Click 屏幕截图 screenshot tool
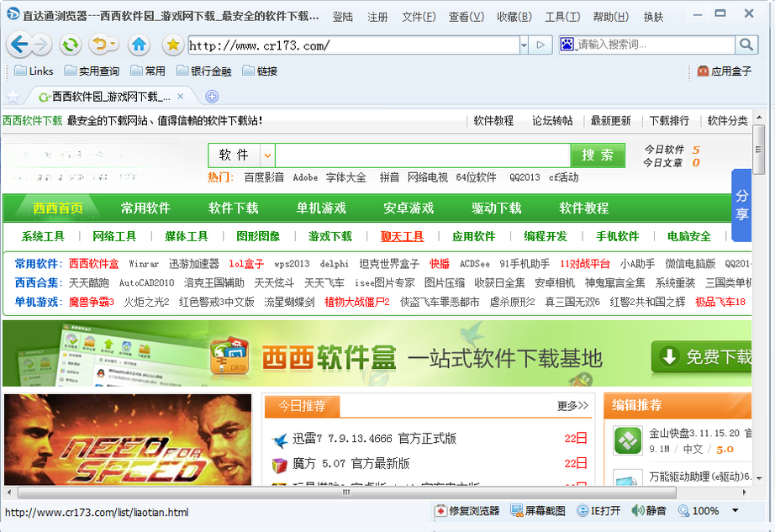This screenshot has width=775, height=532. tap(538, 511)
